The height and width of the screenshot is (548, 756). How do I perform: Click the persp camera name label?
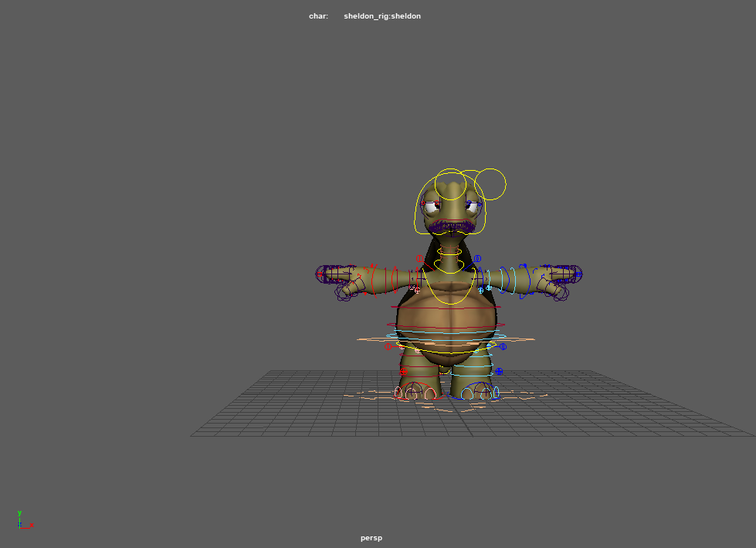coord(371,538)
